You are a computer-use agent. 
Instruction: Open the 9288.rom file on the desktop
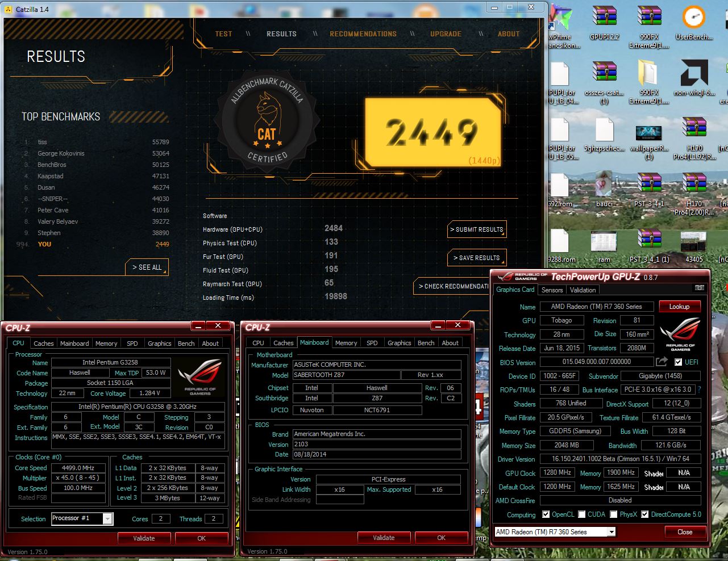pyautogui.click(x=561, y=246)
